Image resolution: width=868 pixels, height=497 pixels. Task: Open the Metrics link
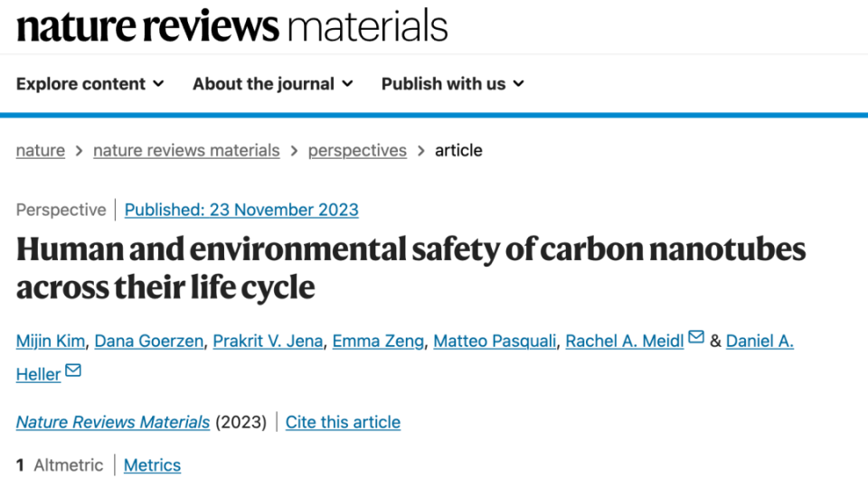152,465
